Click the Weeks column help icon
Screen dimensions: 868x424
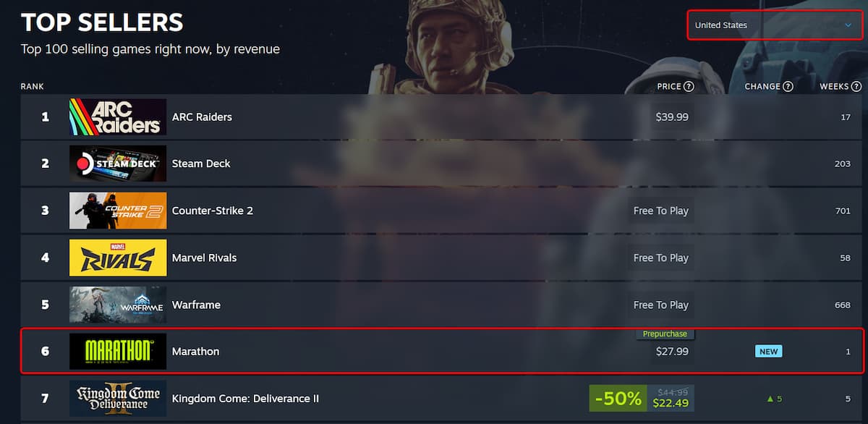tap(856, 87)
